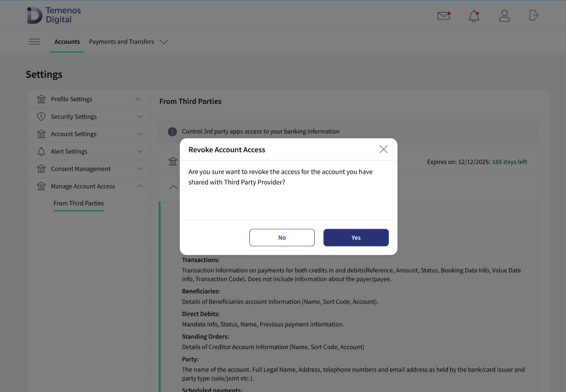Click the Beneficiaries: heading

click(201, 291)
